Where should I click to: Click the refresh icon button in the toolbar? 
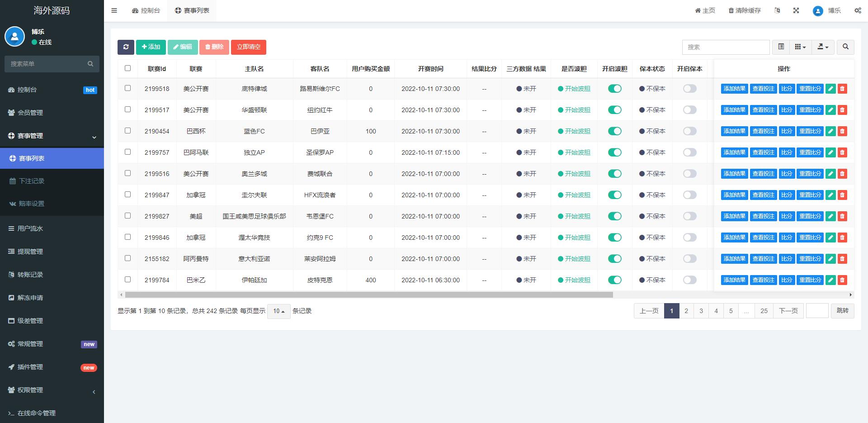pos(126,47)
